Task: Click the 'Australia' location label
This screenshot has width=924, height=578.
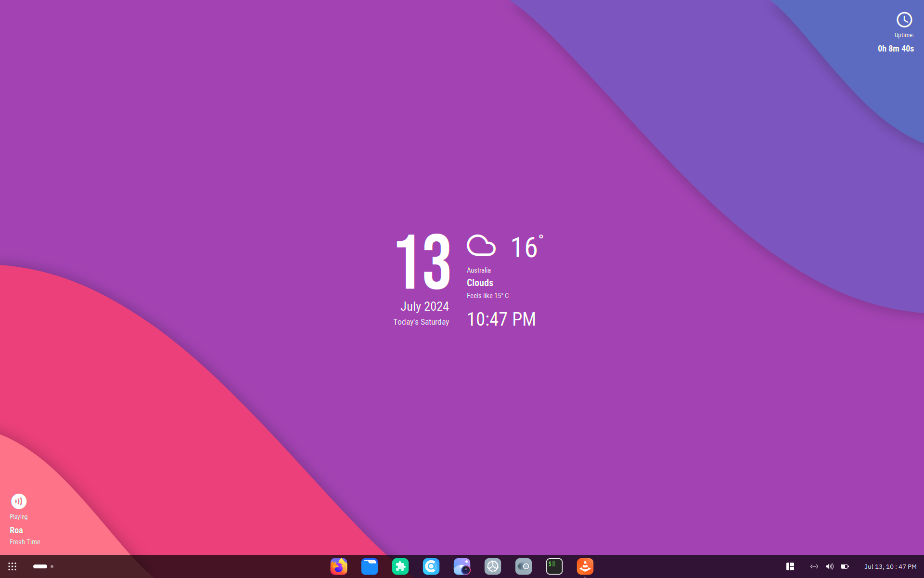Action: pyautogui.click(x=479, y=270)
